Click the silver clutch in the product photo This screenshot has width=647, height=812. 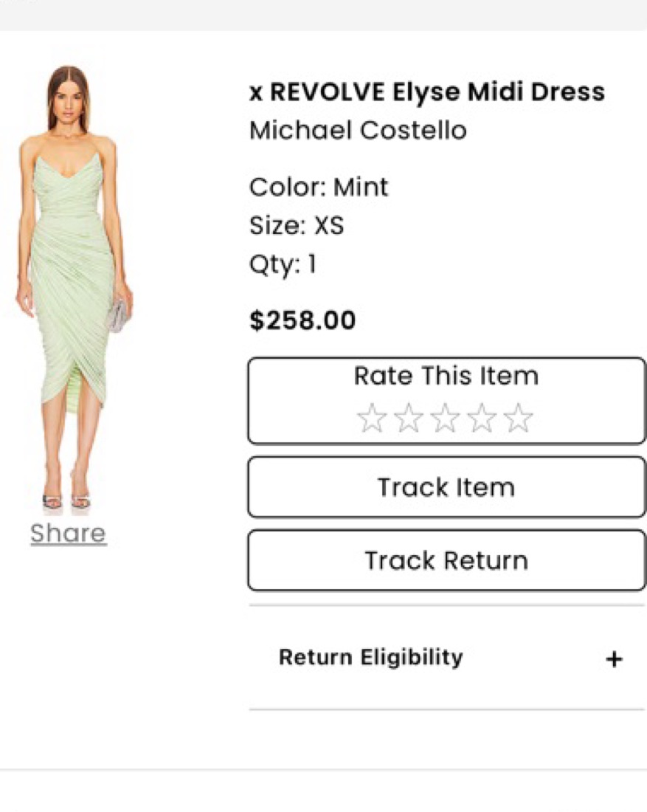pyautogui.click(x=117, y=315)
